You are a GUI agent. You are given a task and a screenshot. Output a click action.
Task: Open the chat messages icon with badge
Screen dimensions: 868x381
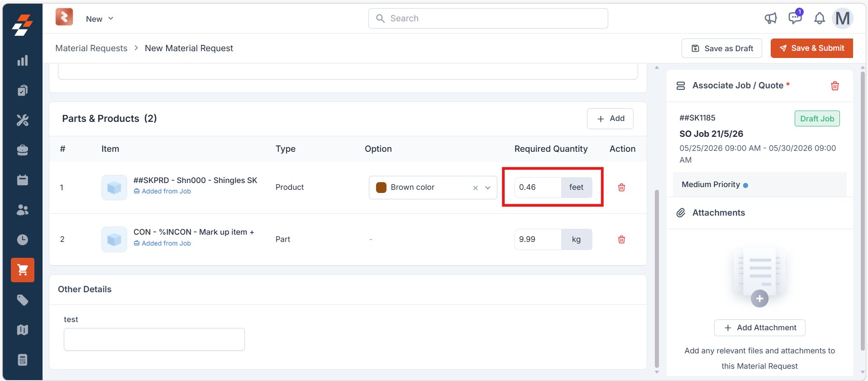point(795,18)
